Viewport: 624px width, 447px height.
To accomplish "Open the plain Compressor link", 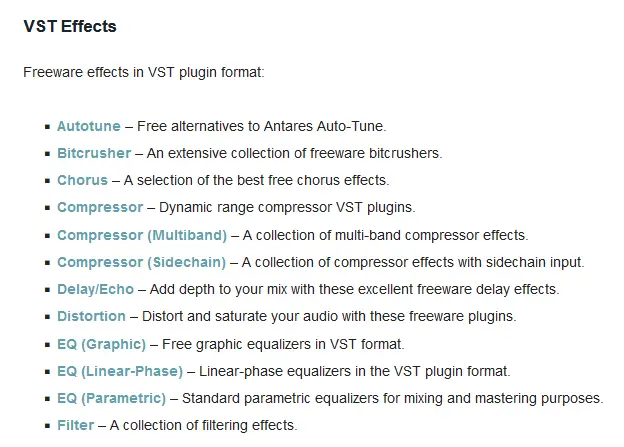I will click(x=100, y=207).
